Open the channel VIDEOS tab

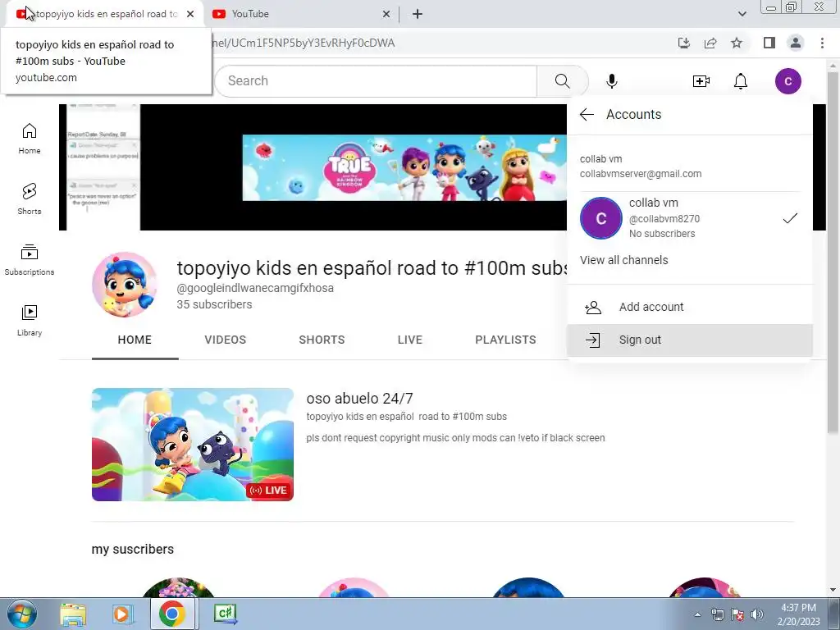[x=225, y=340]
